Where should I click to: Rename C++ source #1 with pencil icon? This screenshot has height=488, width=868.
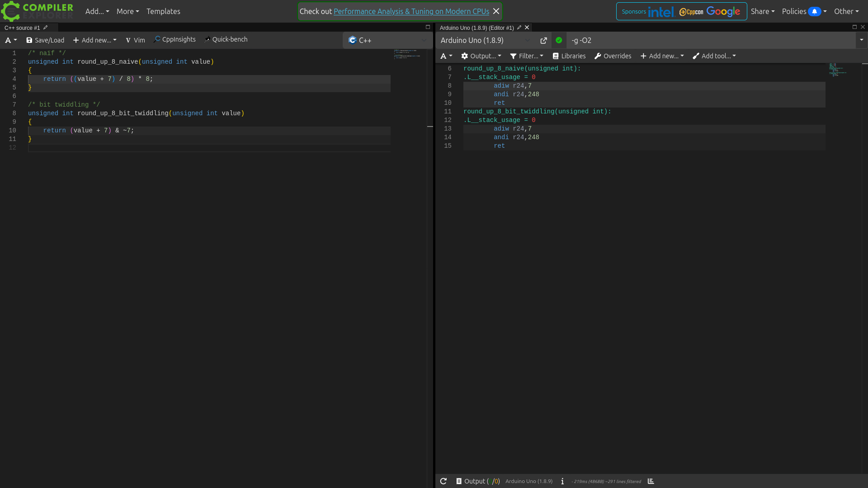46,28
